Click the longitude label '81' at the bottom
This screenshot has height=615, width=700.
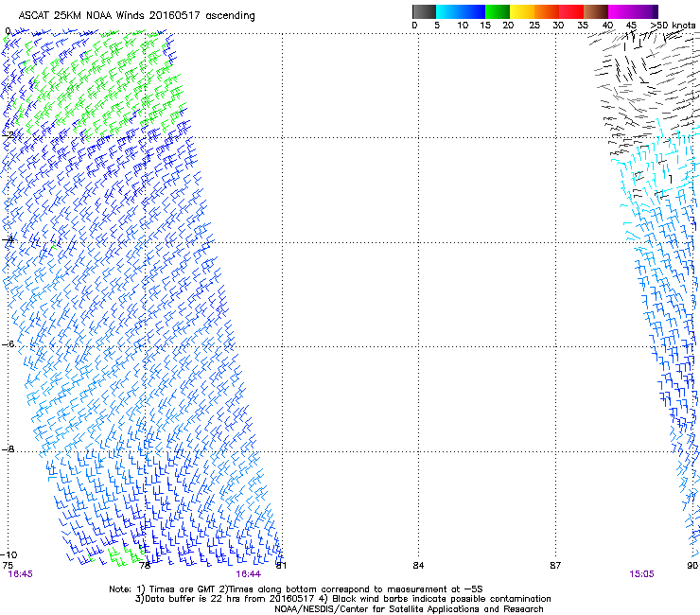(281, 566)
